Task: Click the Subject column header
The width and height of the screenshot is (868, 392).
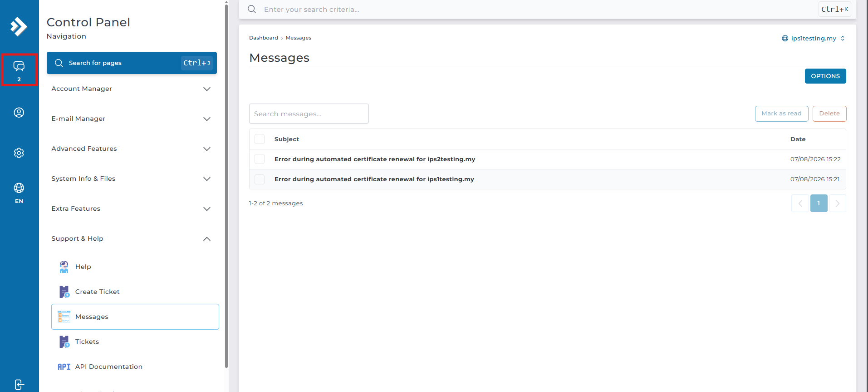Action: coord(287,139)
